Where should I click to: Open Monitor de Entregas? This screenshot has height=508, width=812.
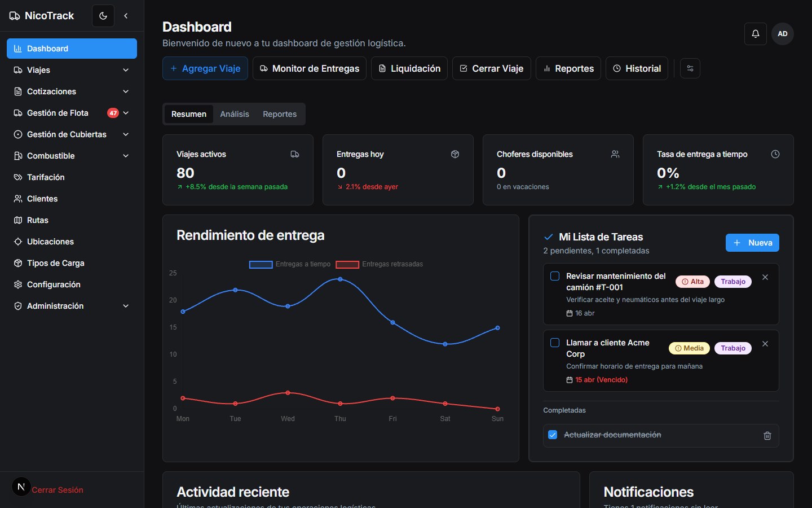310,68
